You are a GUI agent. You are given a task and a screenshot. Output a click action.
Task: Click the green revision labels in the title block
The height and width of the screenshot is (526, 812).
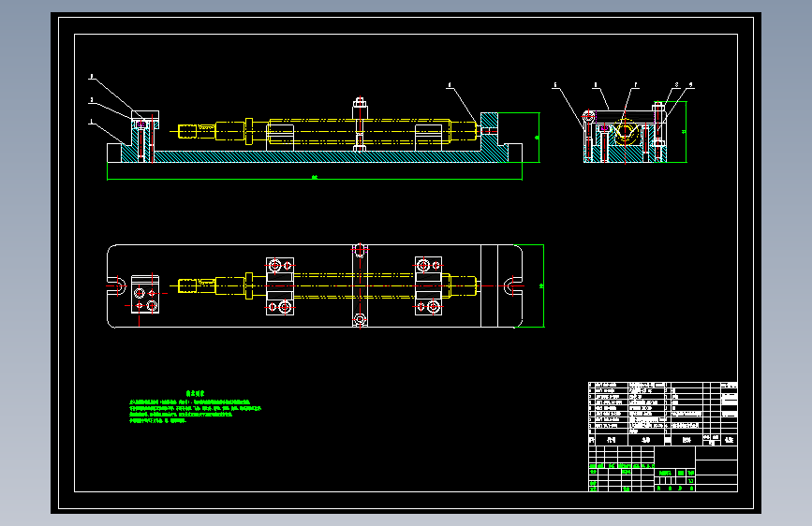click(622, 466)
